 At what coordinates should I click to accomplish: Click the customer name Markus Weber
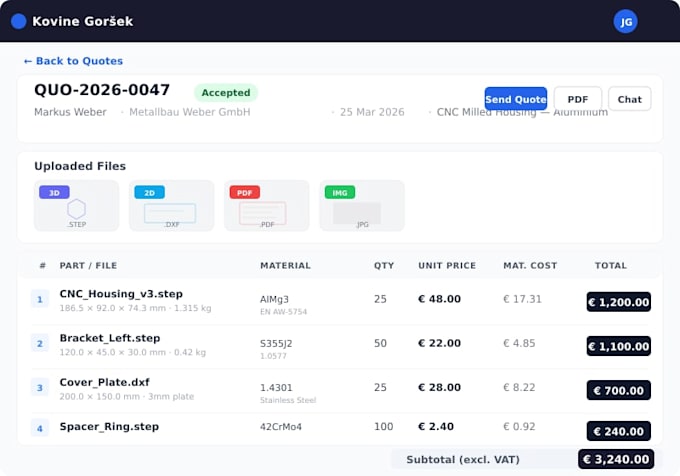[x=70, y=112]
